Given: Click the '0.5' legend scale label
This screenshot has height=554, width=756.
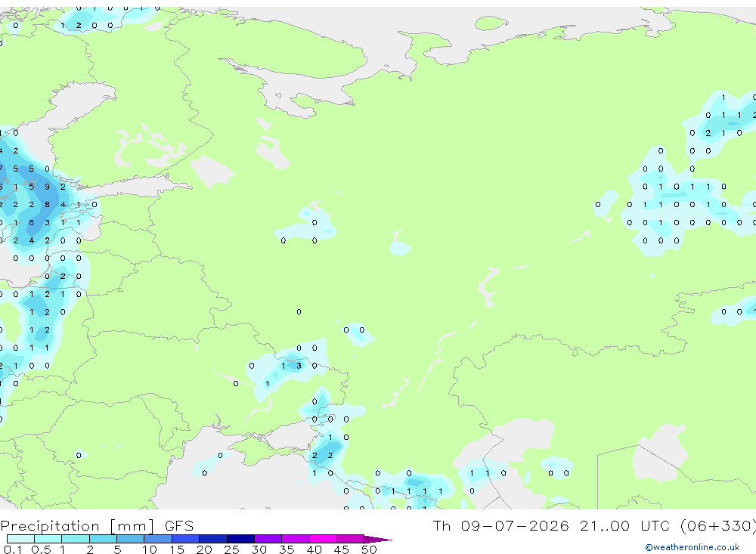Looking at the screenshot, I should coord(41,549).
